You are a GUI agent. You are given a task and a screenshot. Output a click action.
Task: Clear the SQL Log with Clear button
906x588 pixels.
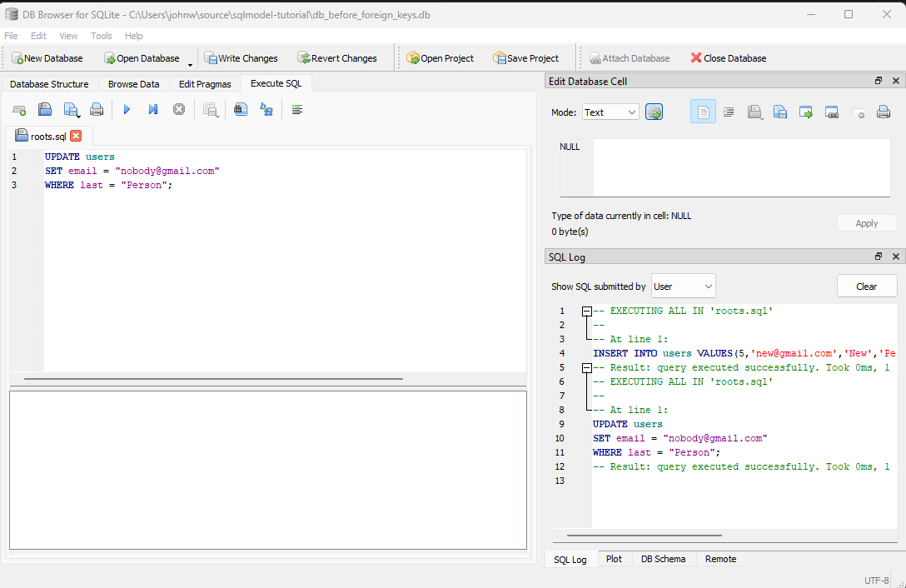coord(867,287)
